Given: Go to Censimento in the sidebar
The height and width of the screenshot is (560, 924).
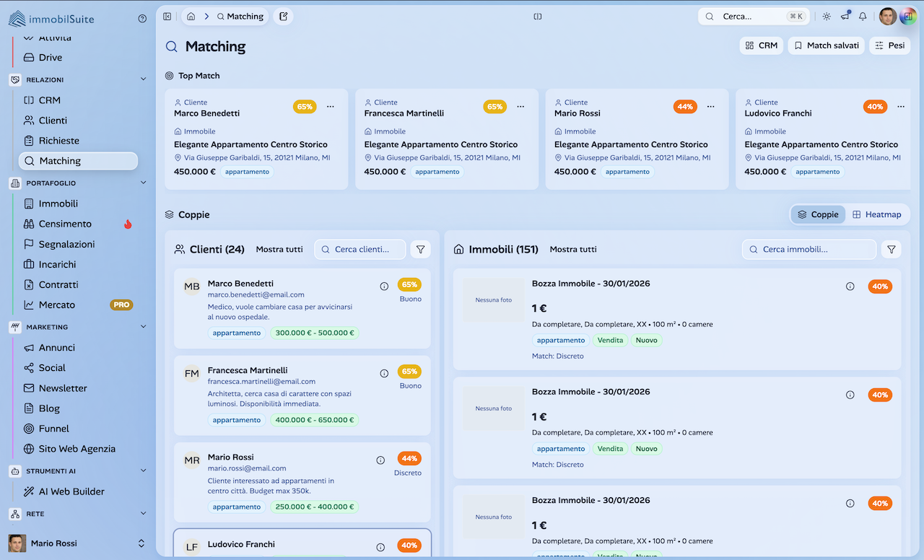Looking at the screenshot, I should tap(65, 224).
